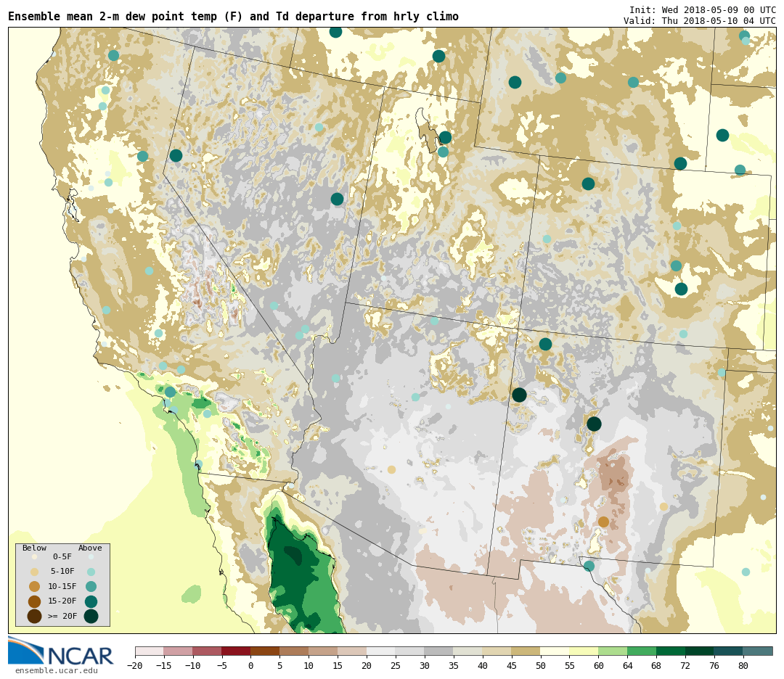
Task: Click the 'Above' legend header
Action: pos(90,548)
